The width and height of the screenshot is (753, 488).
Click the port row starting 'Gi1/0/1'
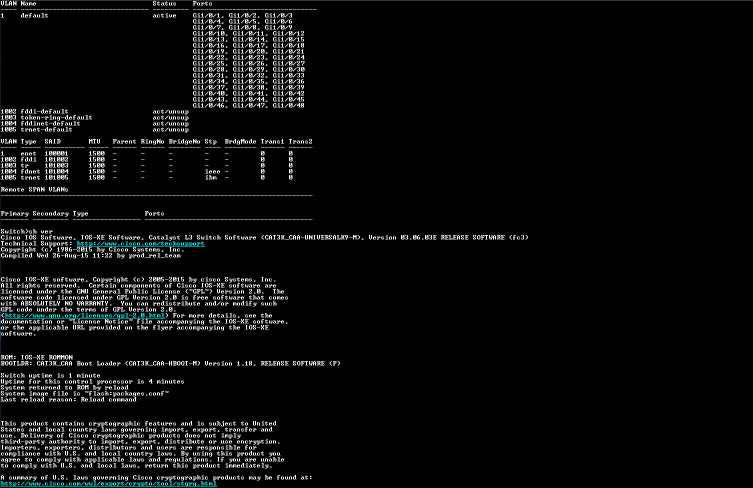click(x=243, y=15)
